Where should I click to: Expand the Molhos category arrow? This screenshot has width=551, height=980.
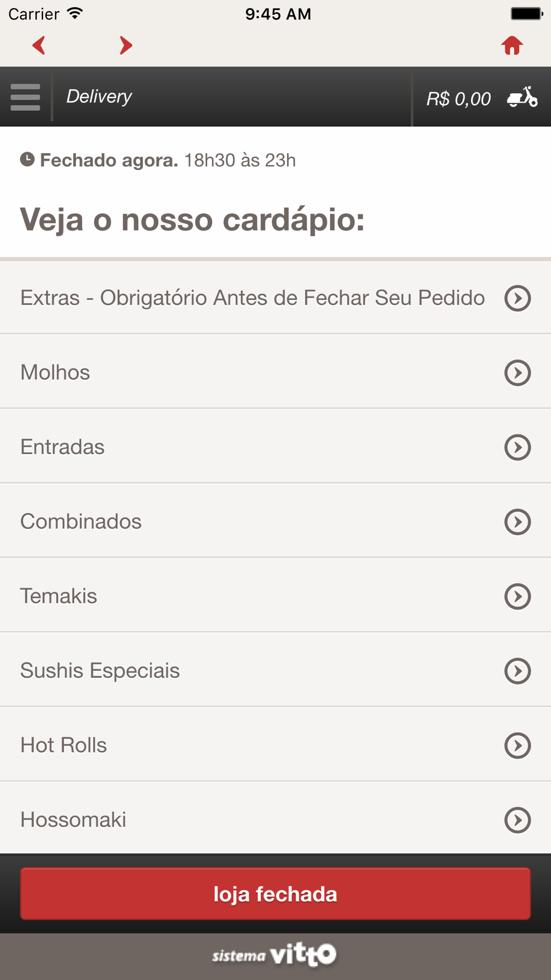[x=517, y=373]
